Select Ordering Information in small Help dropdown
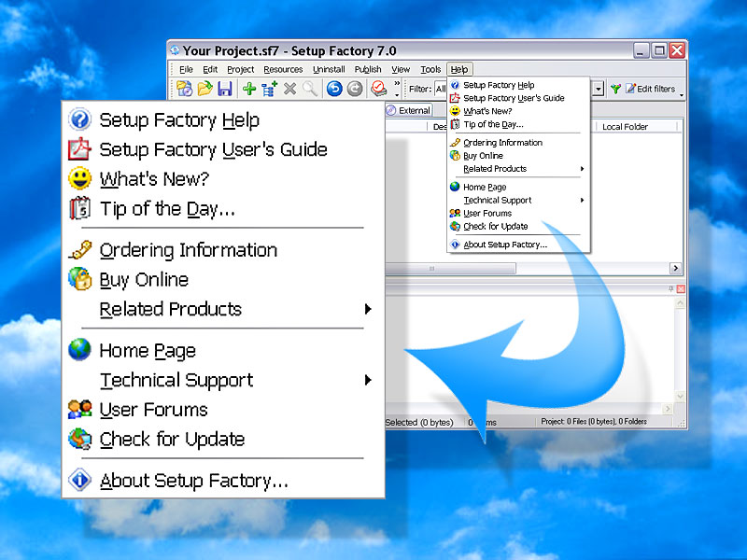747x560 pixels. 519,143
